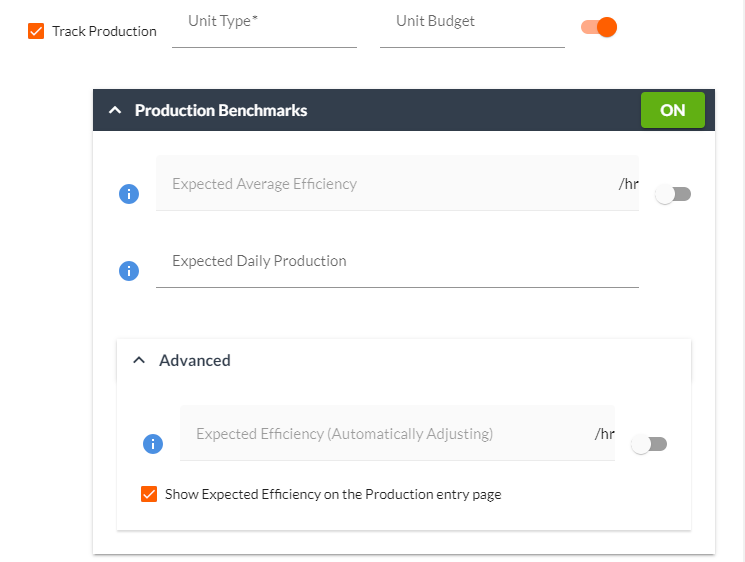Click the Expected Average Efficiency field

[385, 184]
